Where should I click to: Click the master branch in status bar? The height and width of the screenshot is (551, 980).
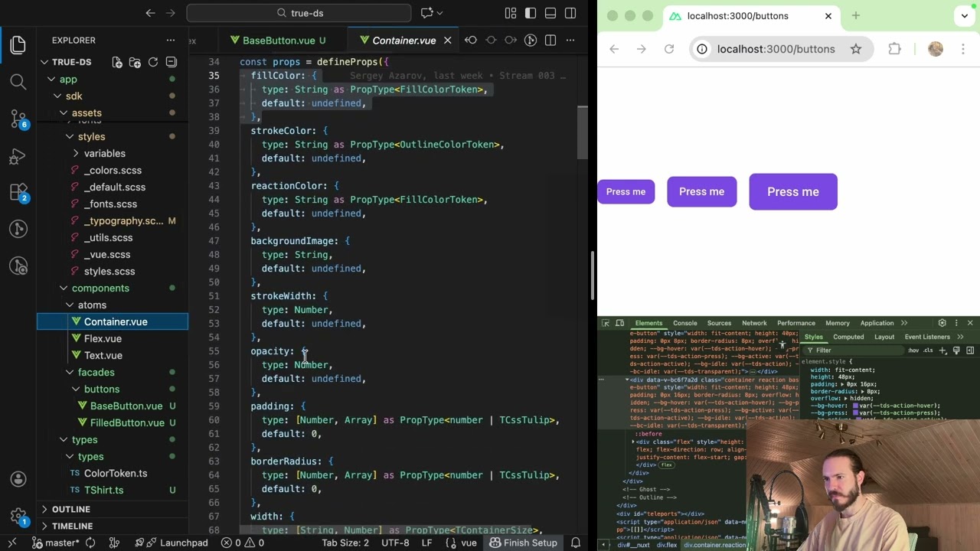click(x=55, y=543)
